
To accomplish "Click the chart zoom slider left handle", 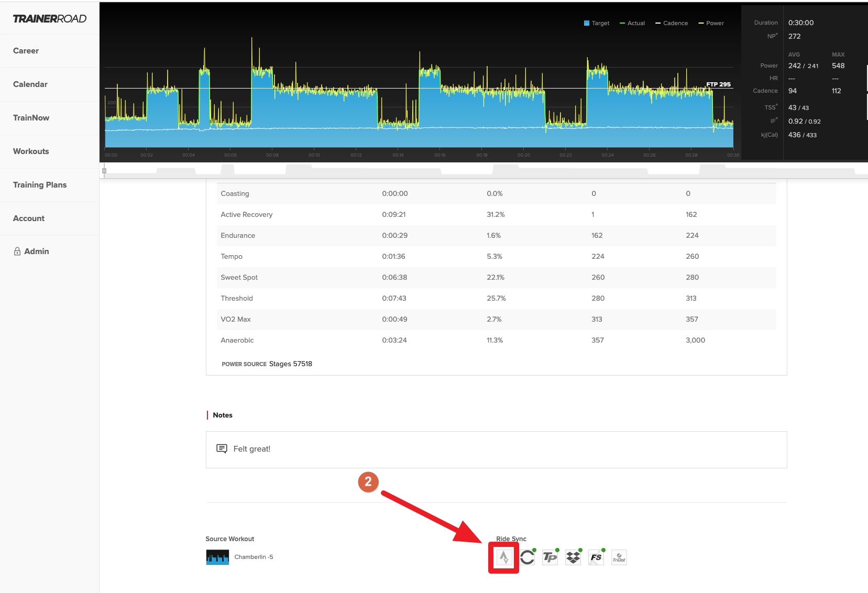I will pyautogui.click(x=104, y=171).
